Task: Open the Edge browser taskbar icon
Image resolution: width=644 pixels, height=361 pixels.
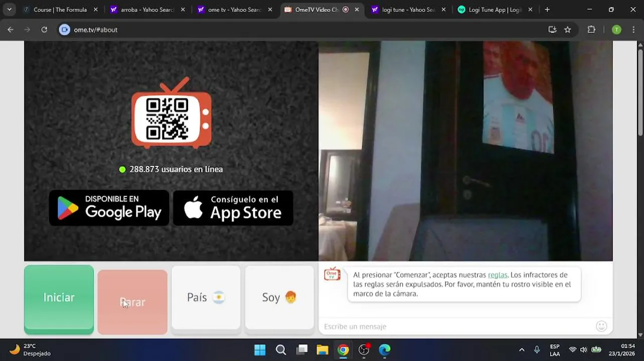Action: 385,349
